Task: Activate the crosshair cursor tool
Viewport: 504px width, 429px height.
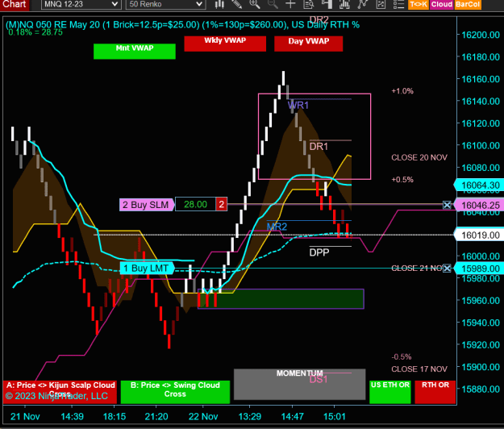Action: pyautogui.click(x=290, y=4)
